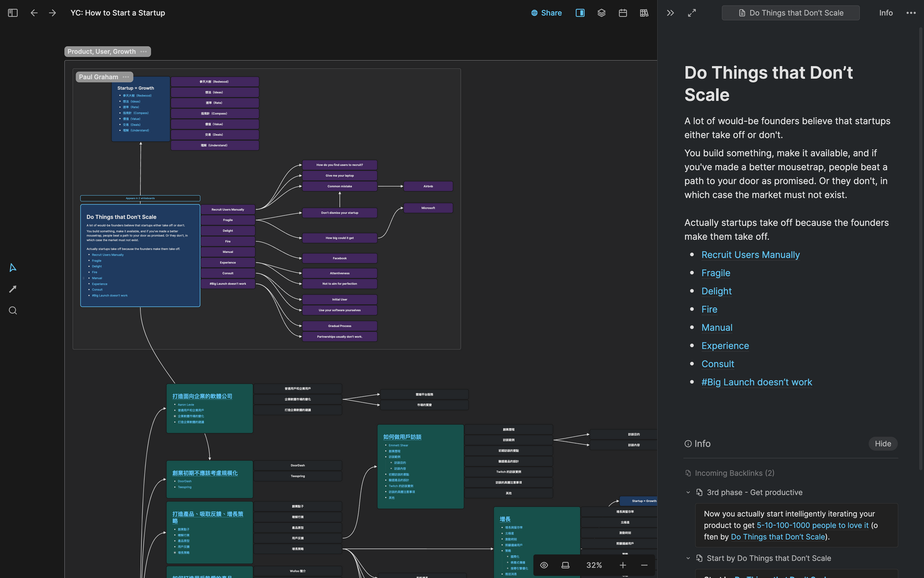Image resolution: width=924 pixels, height=578 pixels.
Task: Go back with the left arrow
Action: click(x=34, y=13)
